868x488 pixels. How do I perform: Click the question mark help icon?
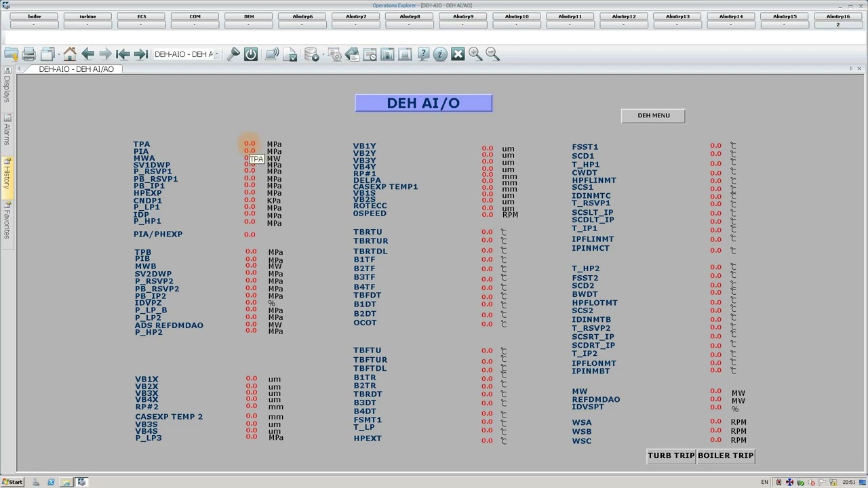(423, 54)
